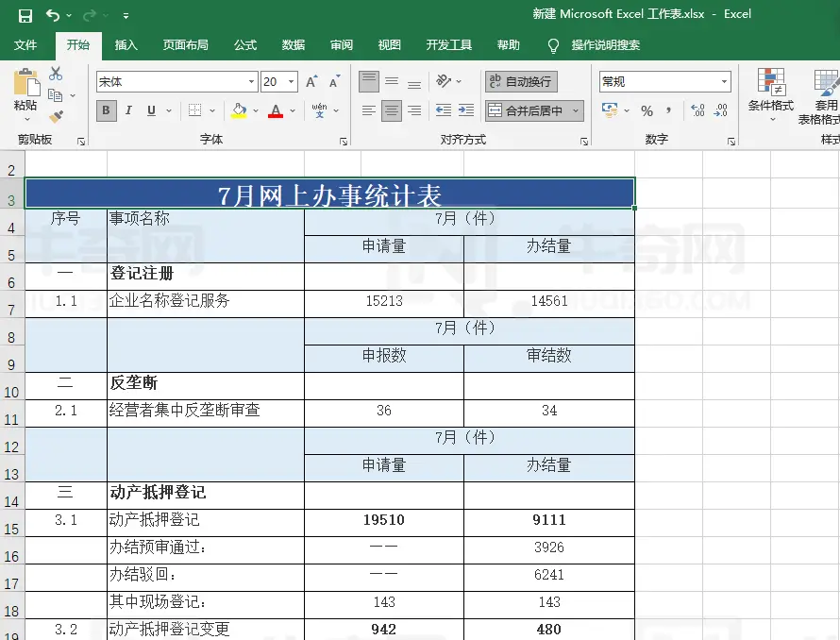Image resolution: width=840 pixels, height=640 pixels.
Task: Expand the underline style dropdown arrow
Action: 169,110
